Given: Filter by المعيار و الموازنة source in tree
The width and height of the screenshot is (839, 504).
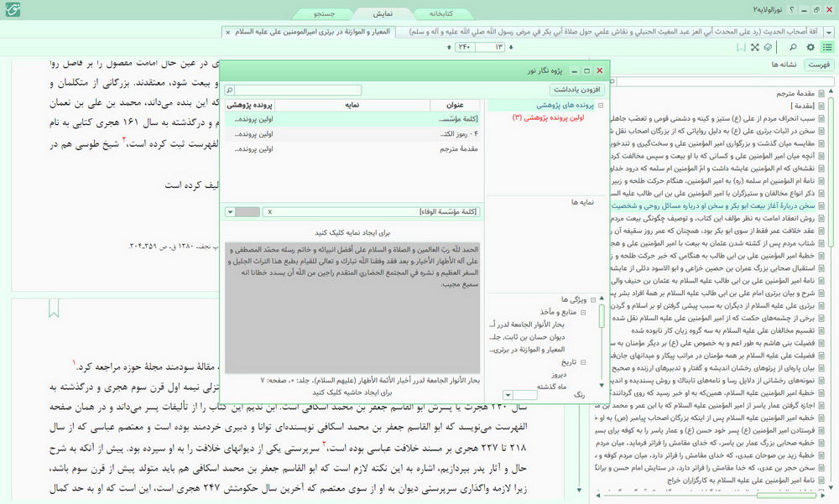Looking at the screenshot, I should point(527,350).
